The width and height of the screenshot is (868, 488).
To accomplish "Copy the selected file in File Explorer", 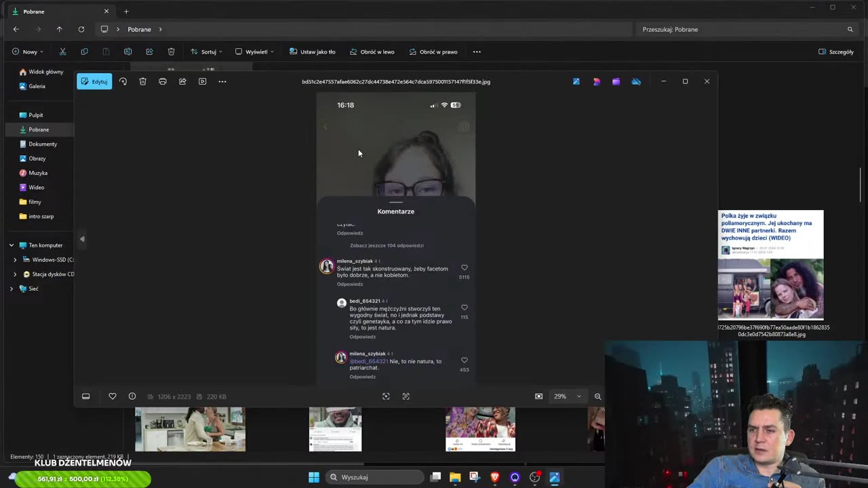I will (84, 52).
